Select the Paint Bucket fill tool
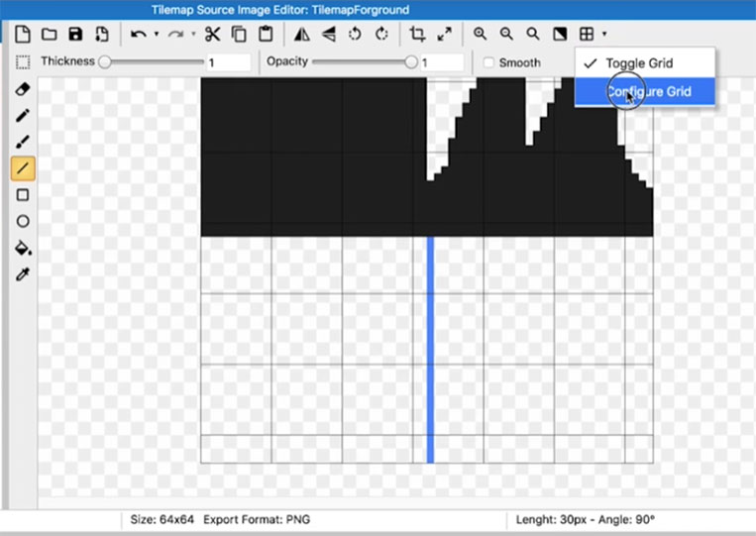The image size is (756, 536). coord(23,249)
